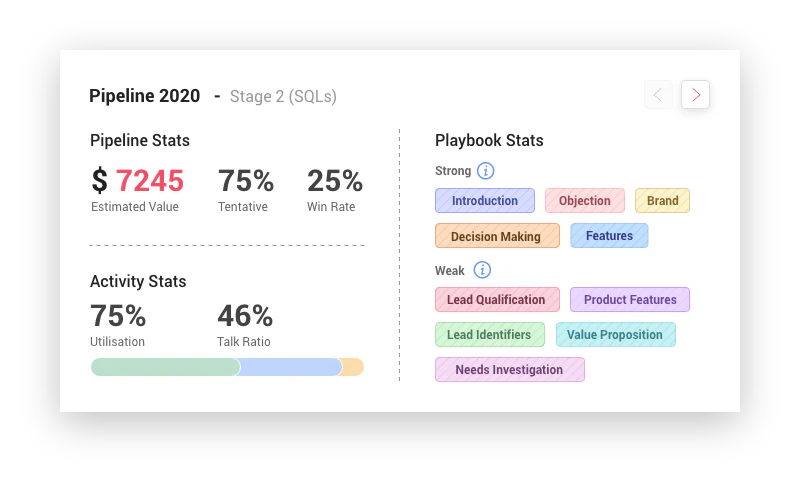Select the Value Proposition tag
Viewport: 800px width, 482px height.
tap(615, 335)
